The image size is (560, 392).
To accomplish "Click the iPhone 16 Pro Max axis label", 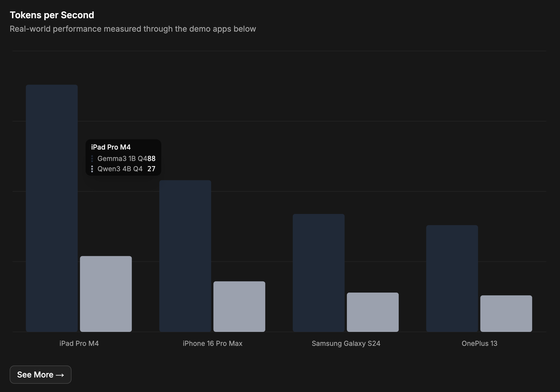I will click(212, 343).
